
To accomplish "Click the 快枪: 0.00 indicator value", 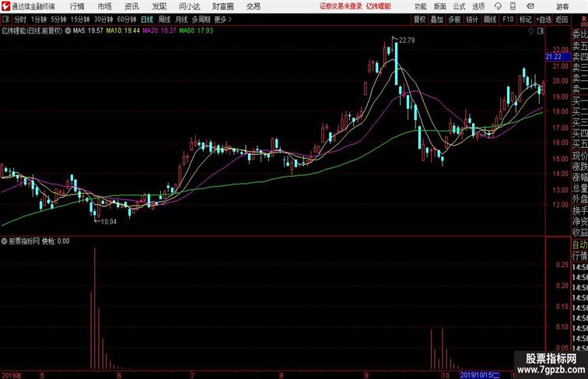I will tap(55, 241).
